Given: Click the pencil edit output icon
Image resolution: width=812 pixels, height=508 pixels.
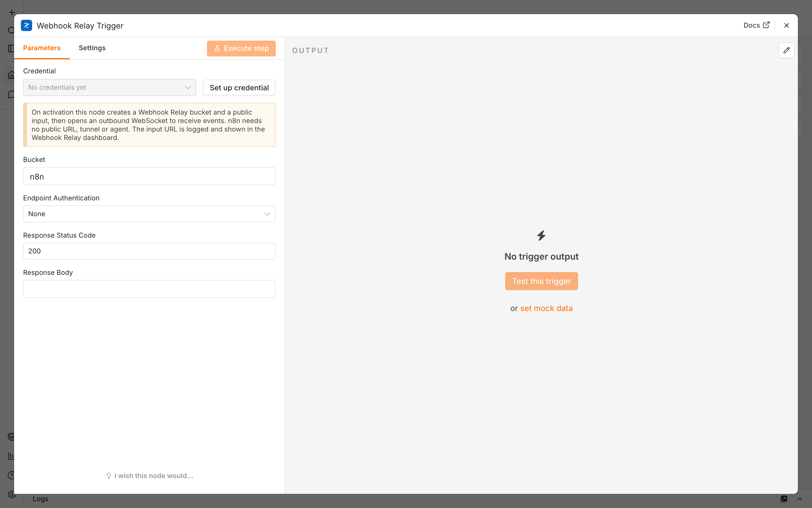Looking at the screenshot, I should click(x=787, y=51).
